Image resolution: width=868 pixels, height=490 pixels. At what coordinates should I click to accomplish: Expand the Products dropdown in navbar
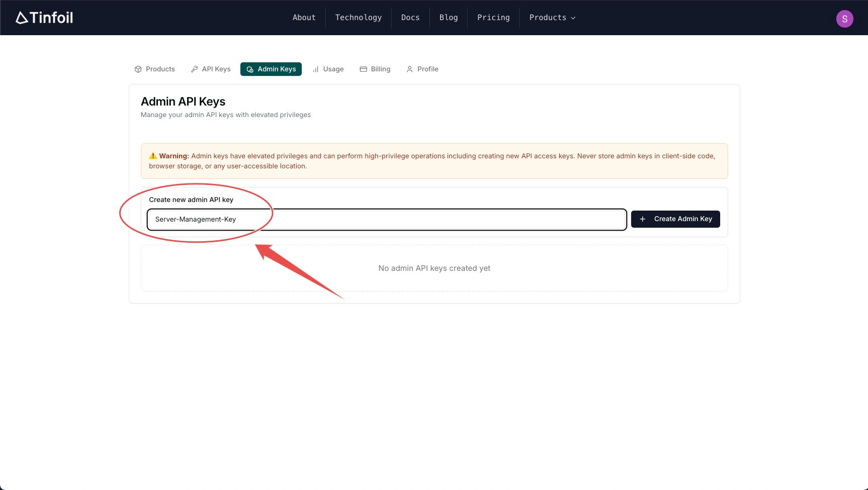point(552,18)
